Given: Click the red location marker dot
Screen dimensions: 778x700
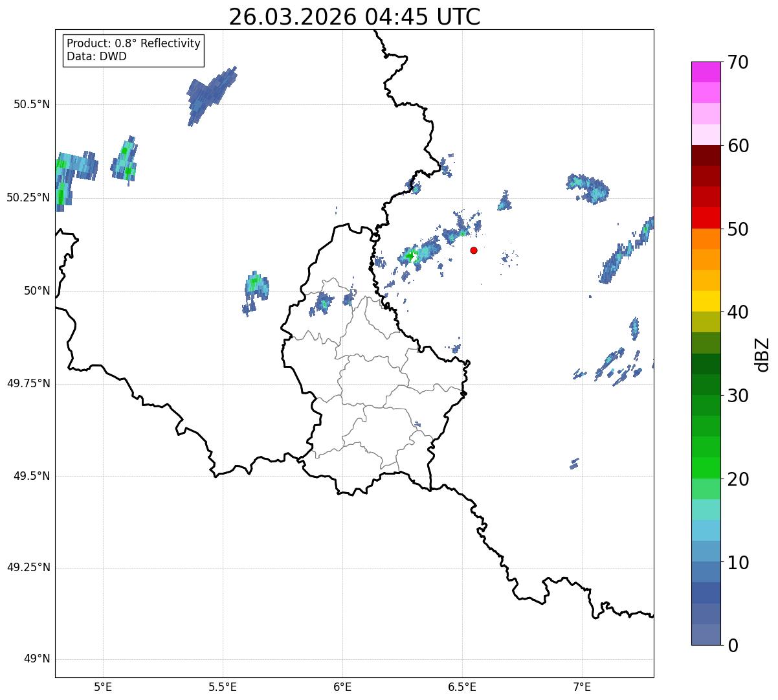Looking at the screenshot, I should (x=474, y=250).
